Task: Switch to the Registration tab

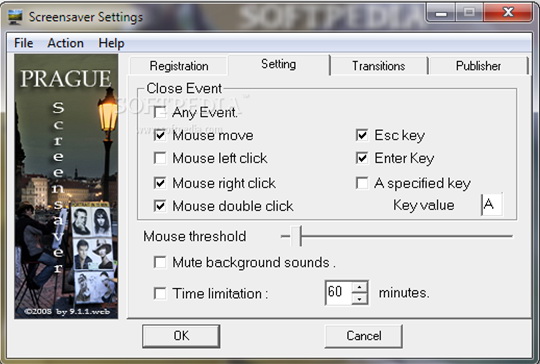Action: (x=178, y=66)
